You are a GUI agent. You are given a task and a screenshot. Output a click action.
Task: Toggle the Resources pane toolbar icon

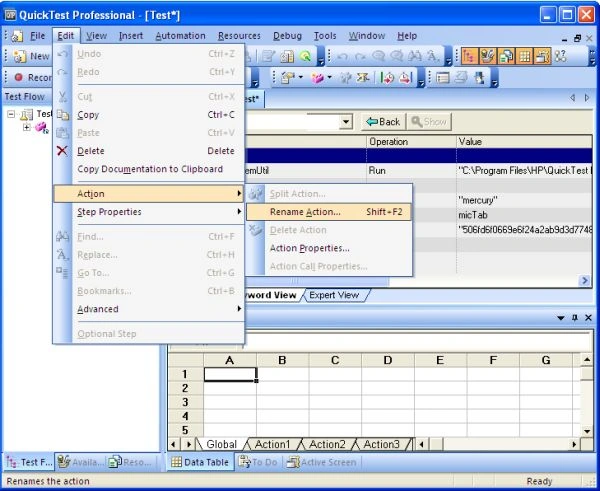506,56
